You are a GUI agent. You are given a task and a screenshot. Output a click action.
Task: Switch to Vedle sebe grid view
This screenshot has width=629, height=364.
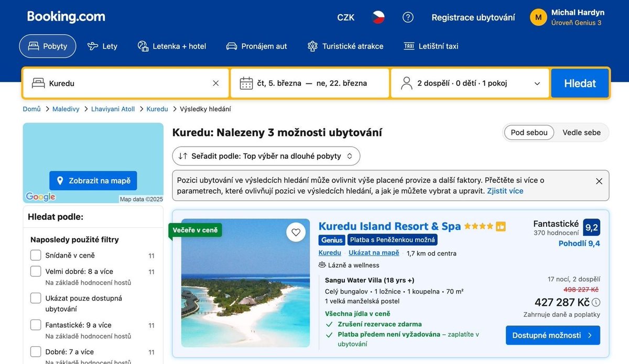coord(581,133)
